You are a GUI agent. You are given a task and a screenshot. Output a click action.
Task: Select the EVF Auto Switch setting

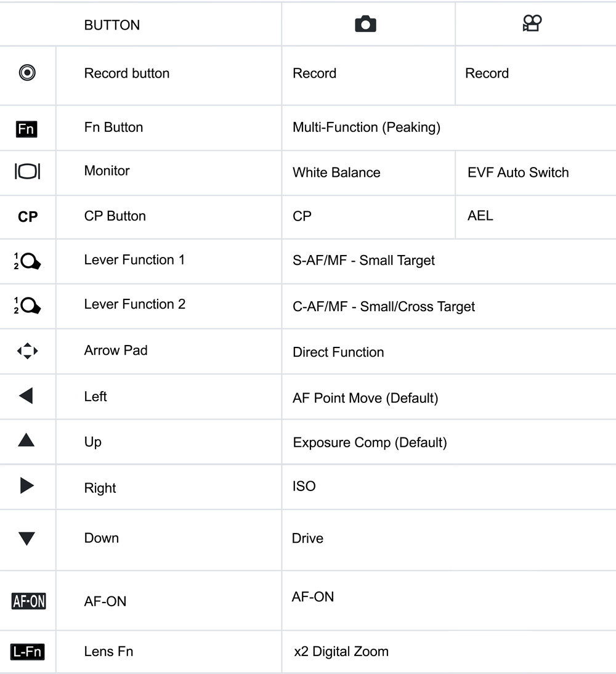coord(518,173)
